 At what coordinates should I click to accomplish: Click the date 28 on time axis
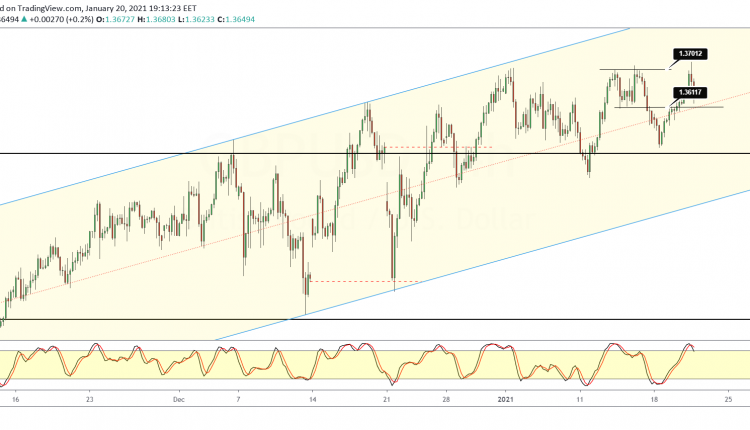pos(446,399)
